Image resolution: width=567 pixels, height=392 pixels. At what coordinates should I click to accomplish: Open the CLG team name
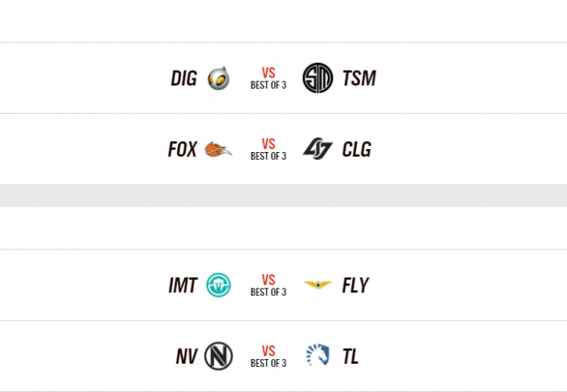(x=357, y=149)
